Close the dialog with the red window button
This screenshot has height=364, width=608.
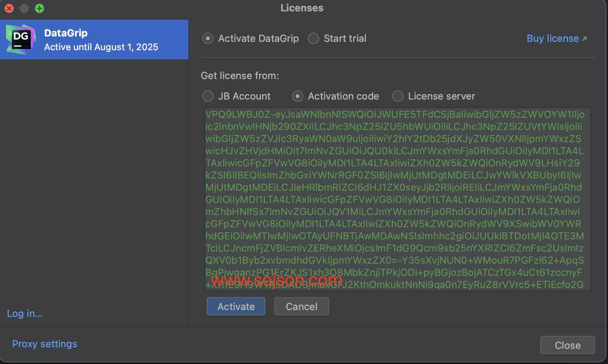[x=9, y=8]
